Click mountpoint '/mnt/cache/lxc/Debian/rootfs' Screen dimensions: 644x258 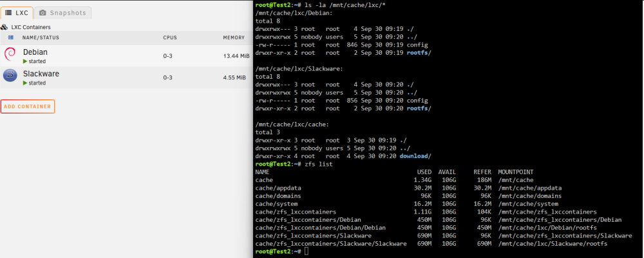(547, 228)
